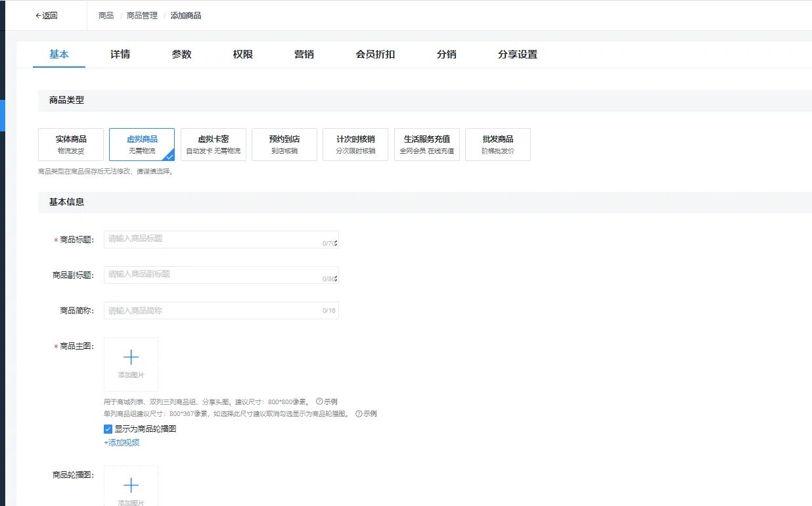Click the 示例 help icon after 800*800像素
812x506 pixels.
[320, 402]
